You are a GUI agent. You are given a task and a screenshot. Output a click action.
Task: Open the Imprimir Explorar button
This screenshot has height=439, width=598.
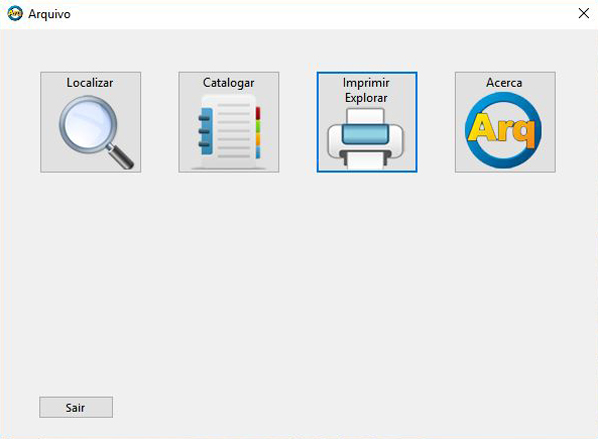coord(367,122)
